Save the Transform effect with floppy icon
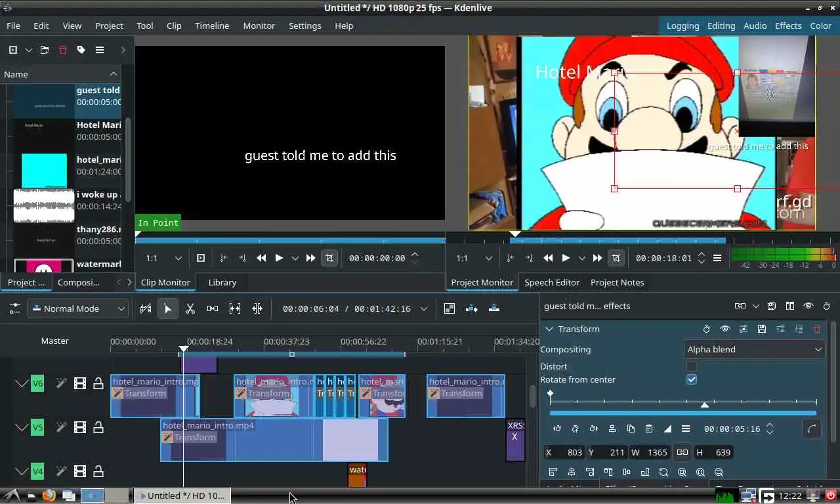This screenshot has width=840, height=504. pos(762,329)
